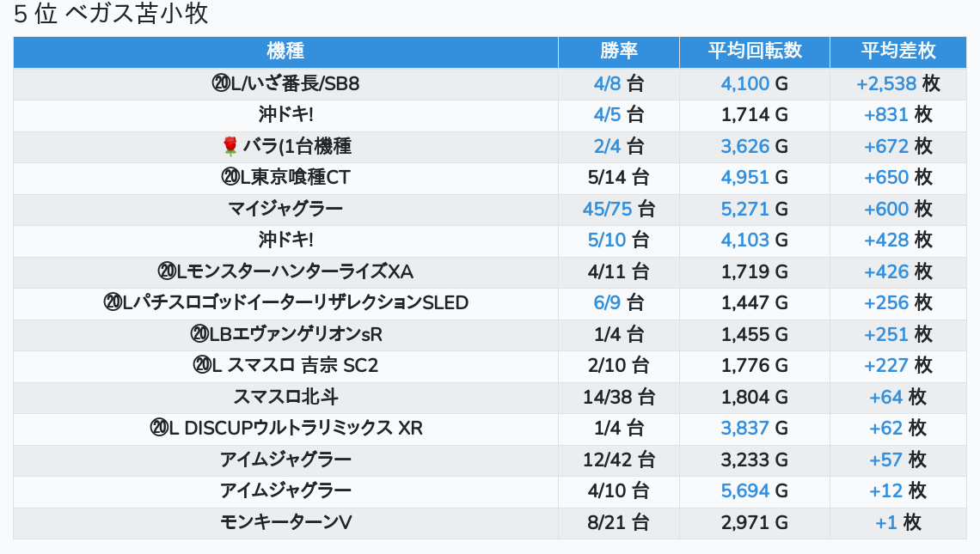Screen dimensions: 980x554
Task: Click the 3,837 G spins value
Action: click(755, 428)
